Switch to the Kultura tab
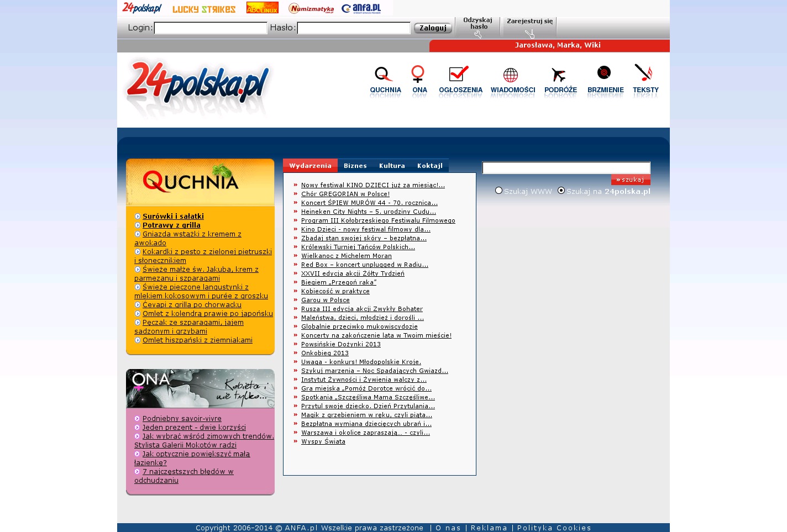The image size is (787, 532). pos(392,166)
